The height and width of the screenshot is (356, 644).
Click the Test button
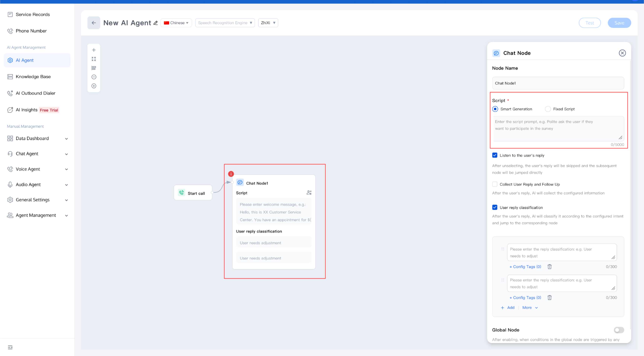(x=590, y=23)
